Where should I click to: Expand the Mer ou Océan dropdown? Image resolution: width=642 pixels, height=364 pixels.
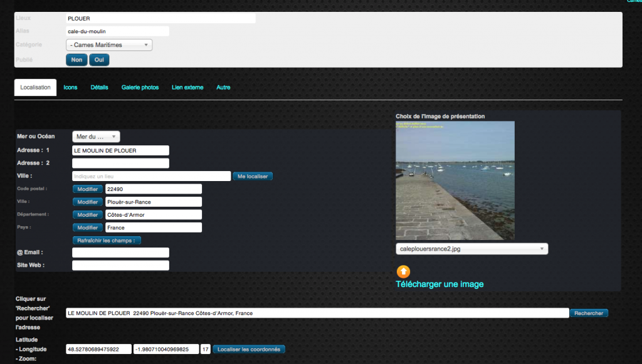click(96, 137)
